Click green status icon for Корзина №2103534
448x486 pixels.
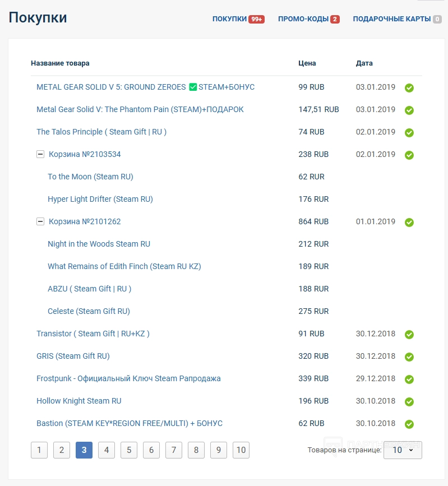409,155
